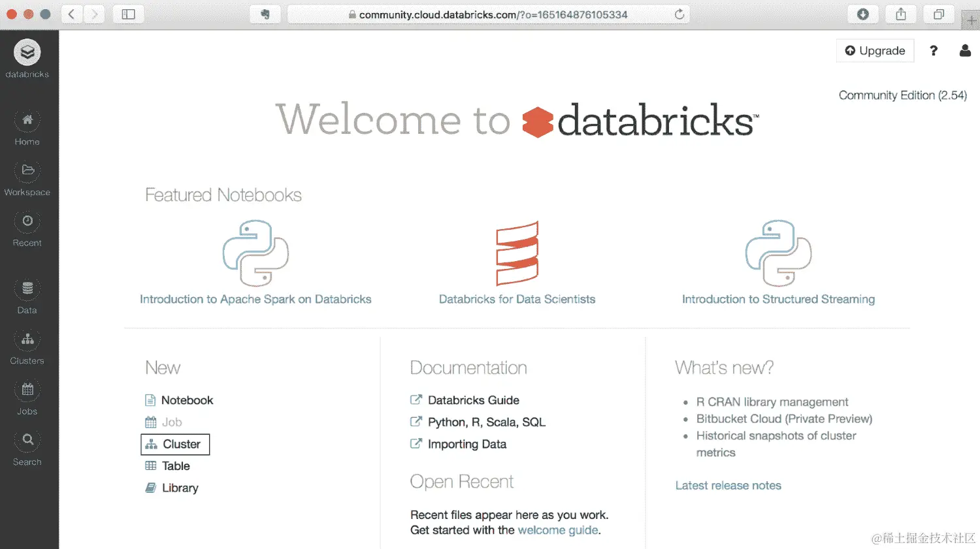Open the welcome guide link

(558, 530)
